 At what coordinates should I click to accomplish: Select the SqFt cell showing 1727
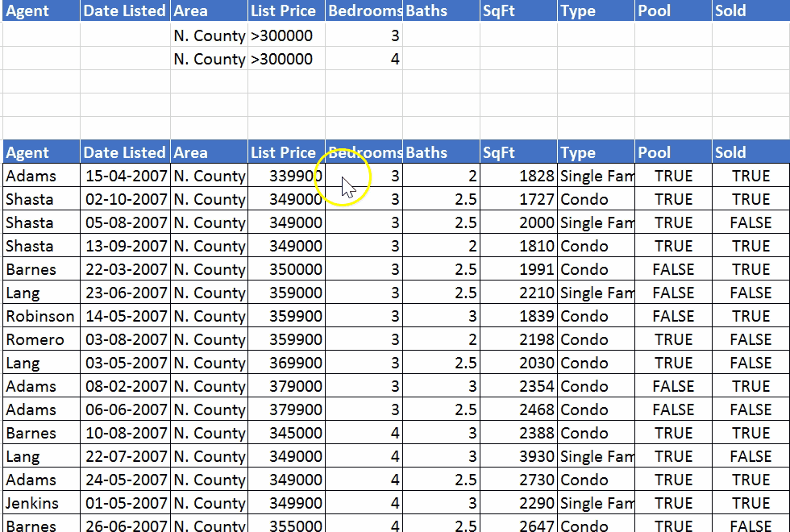pyautogui.click(x=518, y=199)
